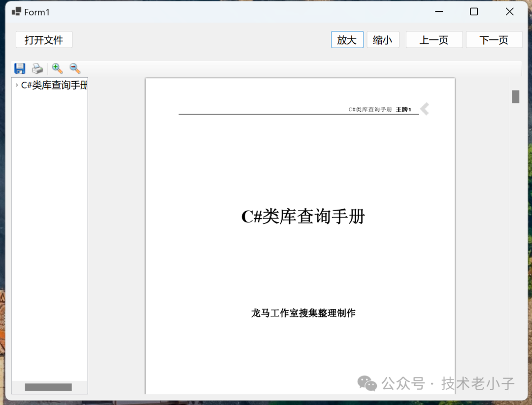Close the Form1 window
The image size is (532, 405).
coord(510,12)
